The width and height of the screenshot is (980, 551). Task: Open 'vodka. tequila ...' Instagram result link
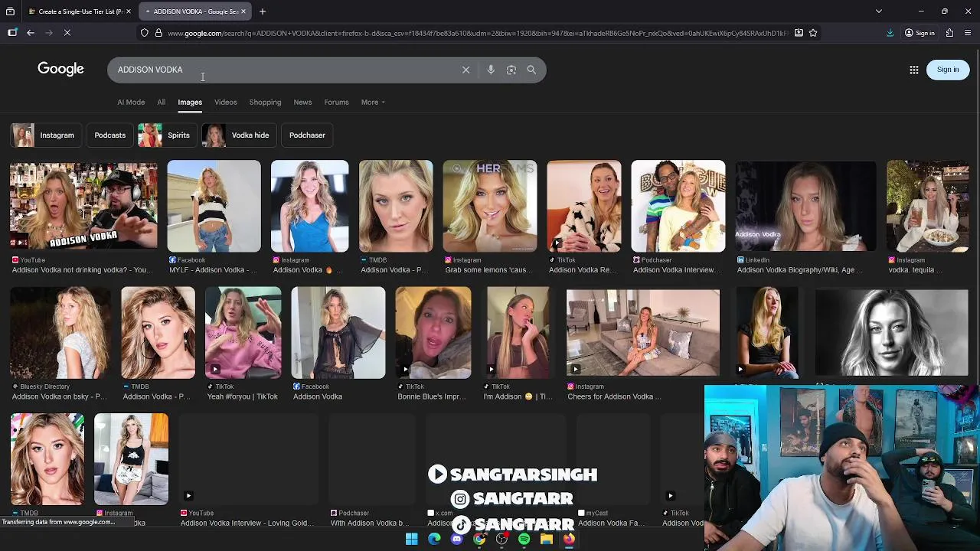[x=916, y=270]
